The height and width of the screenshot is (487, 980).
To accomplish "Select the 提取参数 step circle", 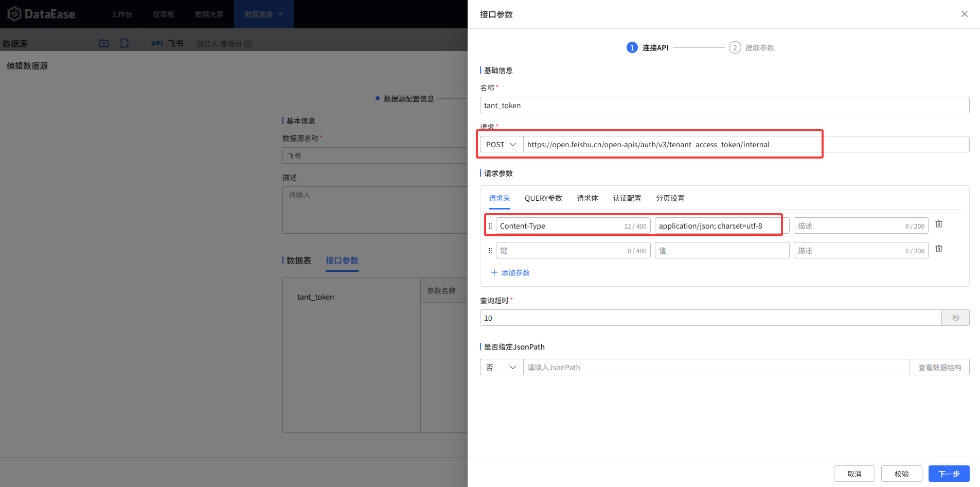I will pyautogui.click(x=735, y=47).
